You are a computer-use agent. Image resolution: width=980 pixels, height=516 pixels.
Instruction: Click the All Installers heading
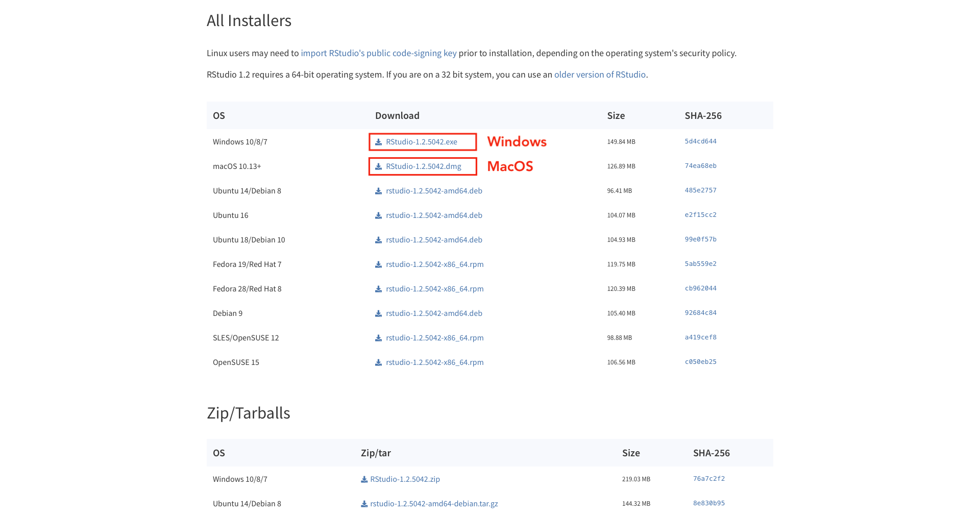coord(249,21)
